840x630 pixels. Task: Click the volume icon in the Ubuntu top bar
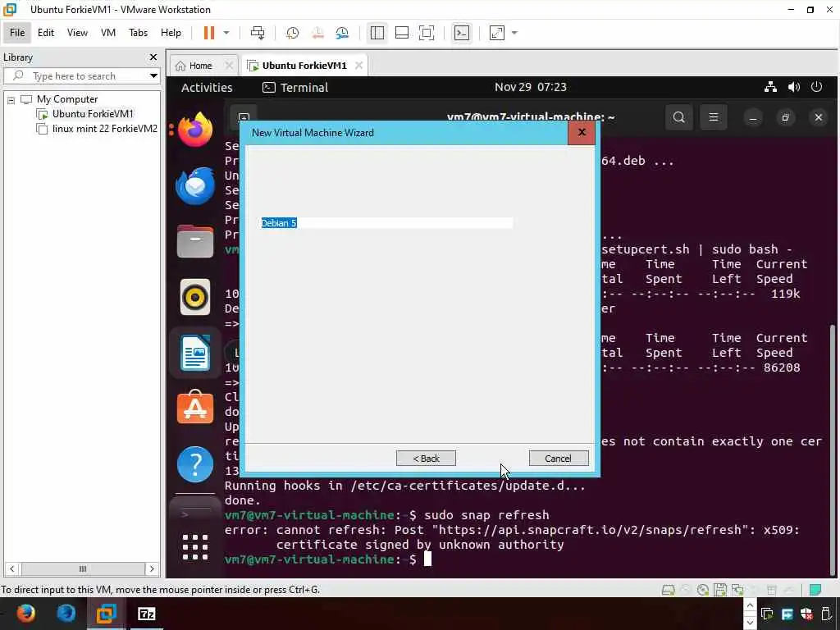pos(794,87)
